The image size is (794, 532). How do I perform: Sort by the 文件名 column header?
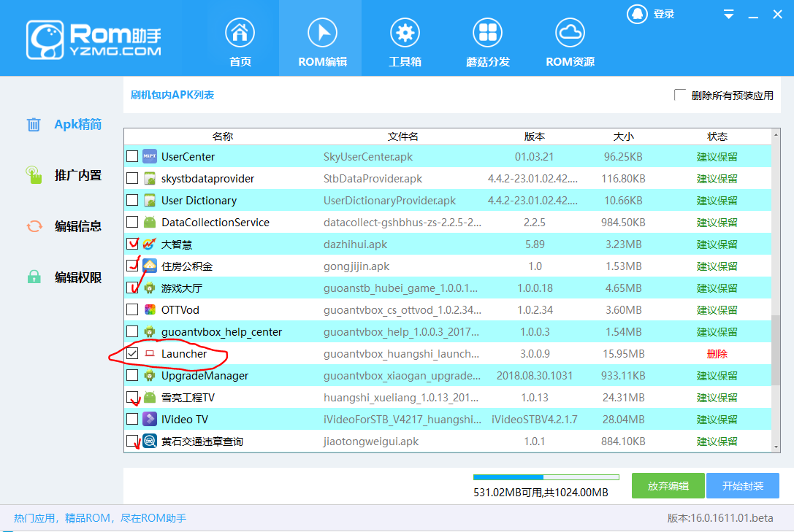click(x=402, y=136)
